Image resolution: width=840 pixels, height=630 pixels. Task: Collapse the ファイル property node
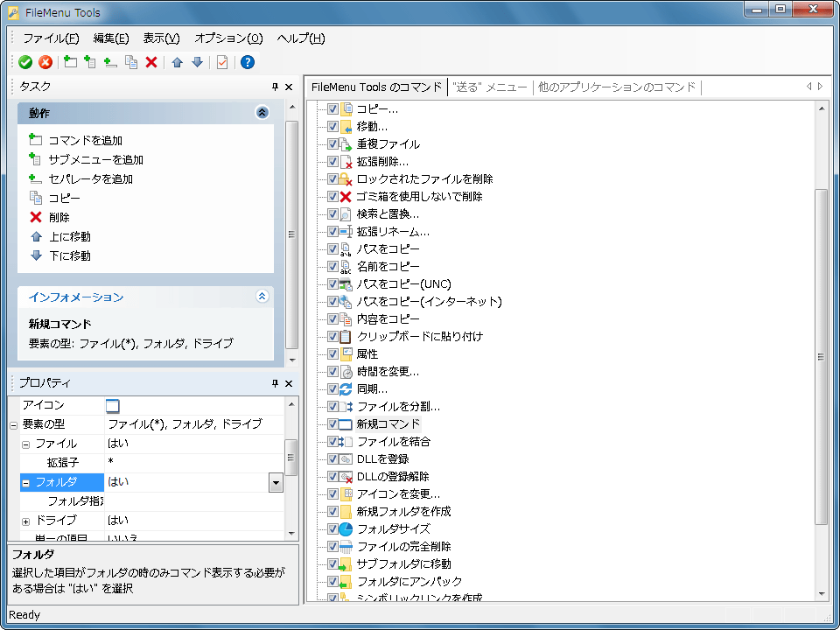coord(25,444)
